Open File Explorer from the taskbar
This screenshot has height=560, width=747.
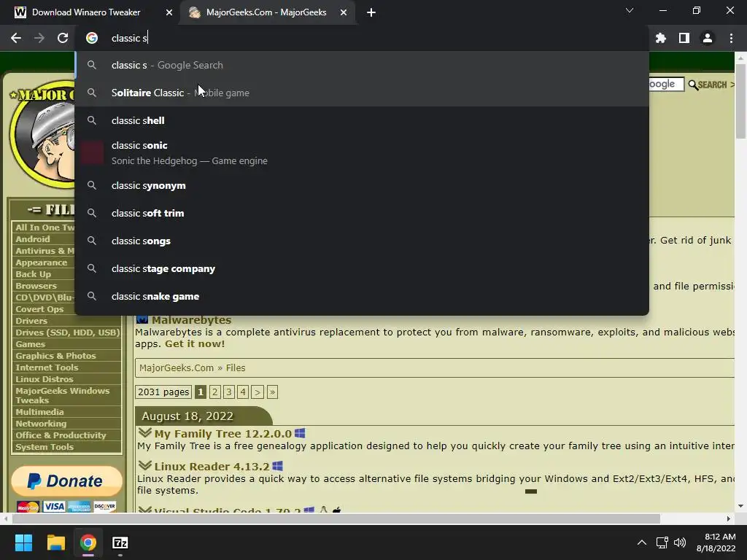click(x=55, y=542)
